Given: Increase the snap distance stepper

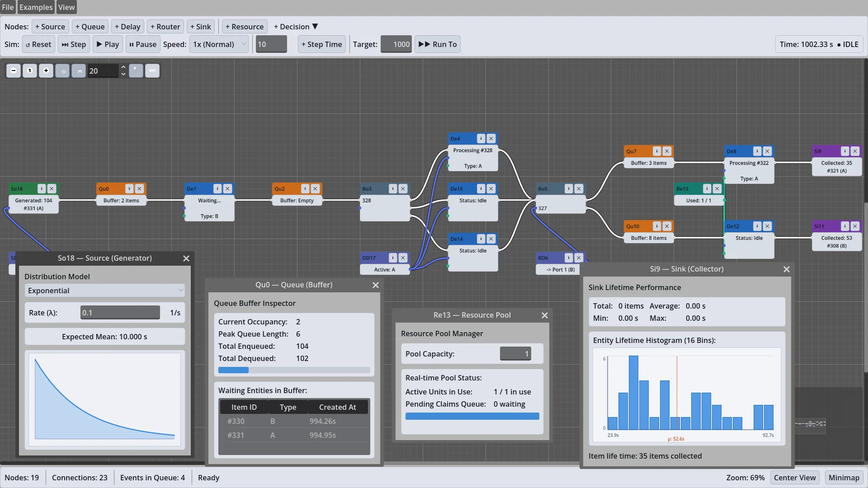Looking at the screenshot, I should [x=123, y=67].
